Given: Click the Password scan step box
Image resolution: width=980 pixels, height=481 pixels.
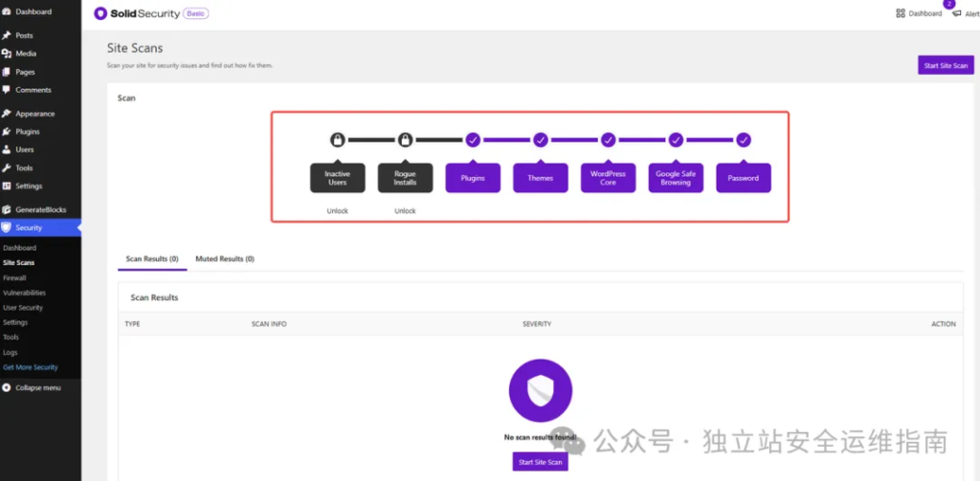Looking at the screenshot, I should click(x=743, y=178).
